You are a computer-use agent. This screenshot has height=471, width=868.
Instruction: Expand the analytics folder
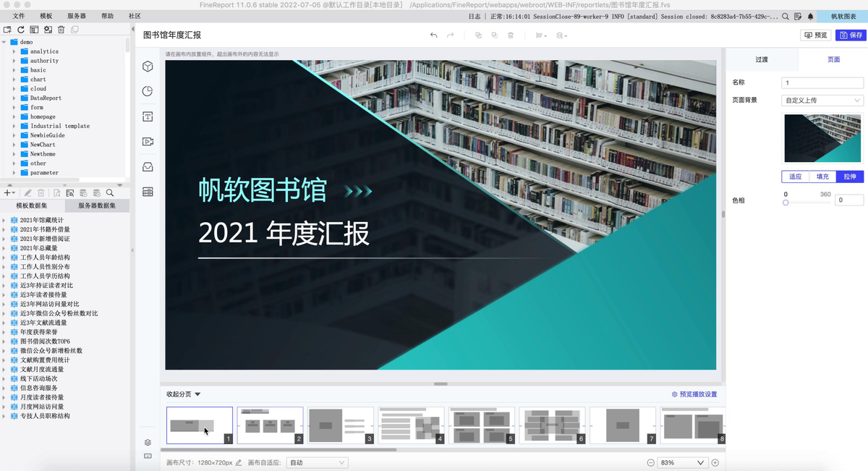click(14, 51)
